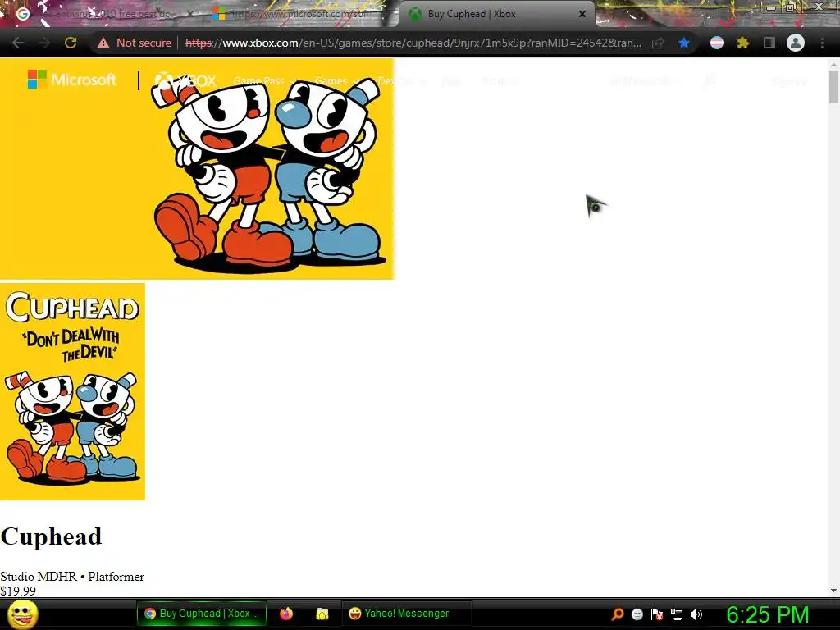Open the Extensions puzzle piece menu
Viewport: 840px width, 630px height.
tap(742, 43)
